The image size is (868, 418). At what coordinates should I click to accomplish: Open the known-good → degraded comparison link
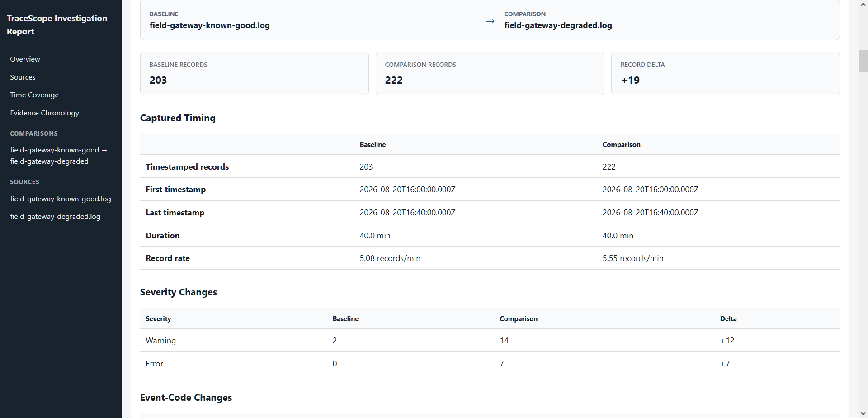pos(59,156)
